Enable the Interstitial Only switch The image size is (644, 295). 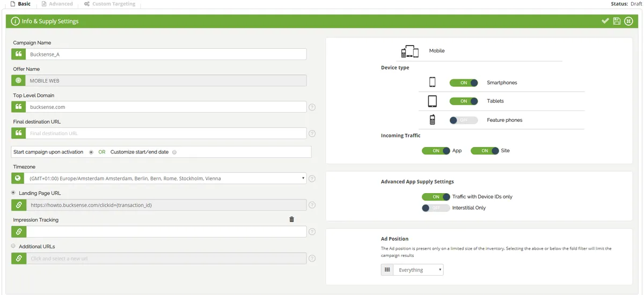[436, 208]
